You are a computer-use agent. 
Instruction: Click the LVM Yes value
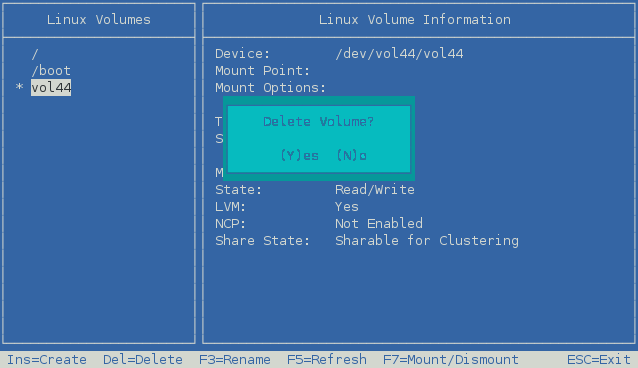pos(347,207)
